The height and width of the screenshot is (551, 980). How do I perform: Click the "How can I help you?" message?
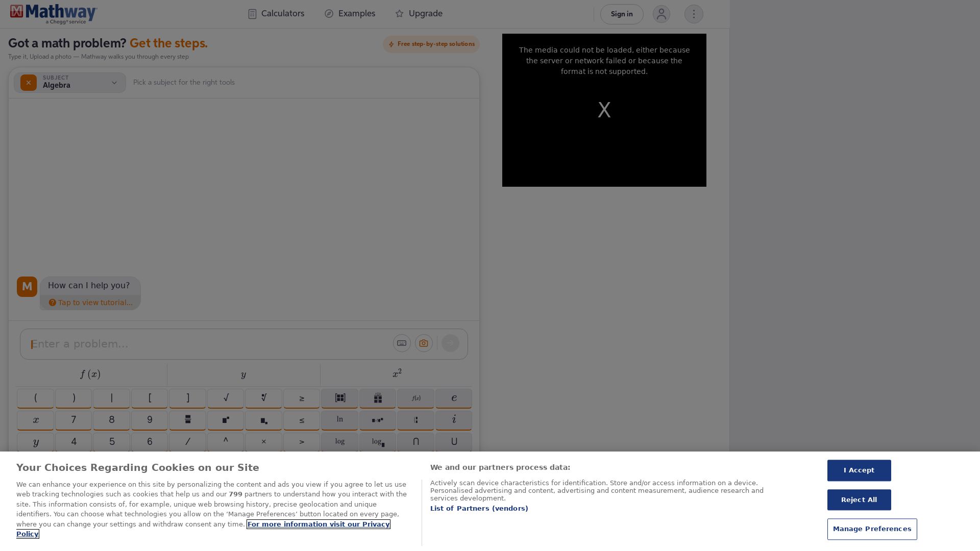89,286
